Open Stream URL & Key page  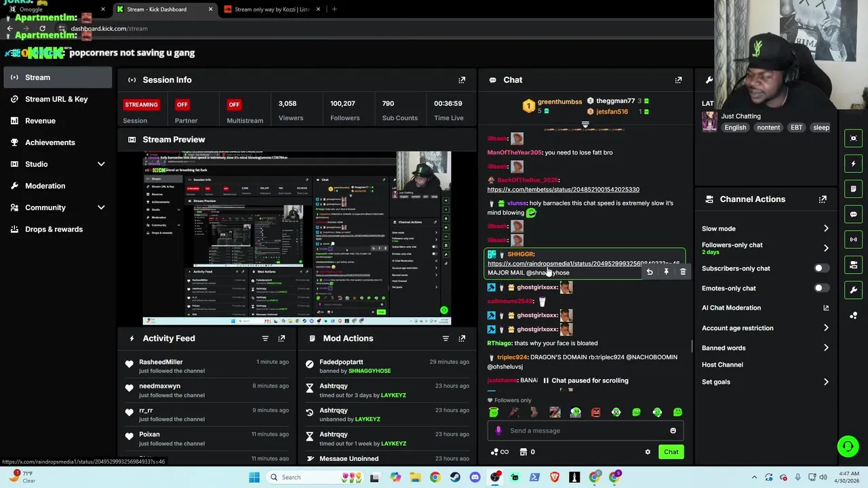click(x=57, y=99)
